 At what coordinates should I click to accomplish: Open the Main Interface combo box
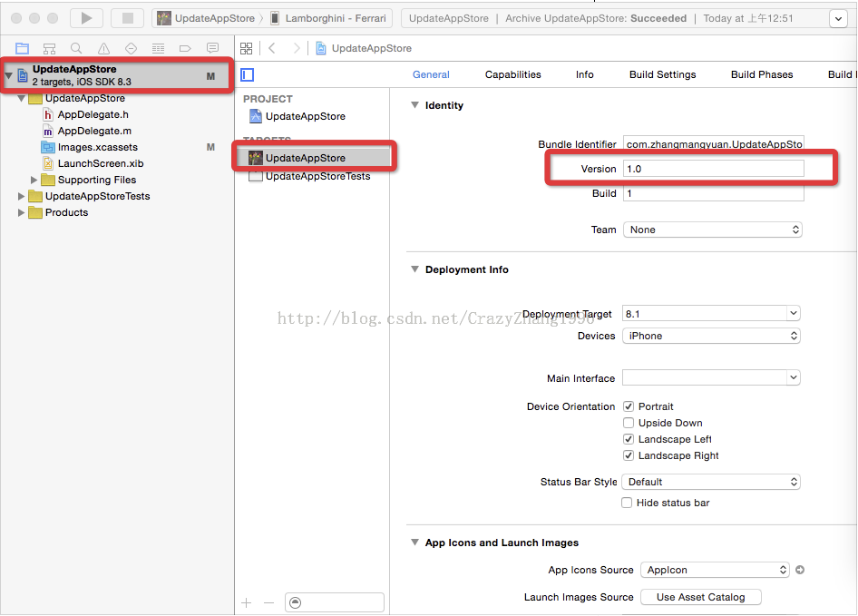[x=711, y=377]
